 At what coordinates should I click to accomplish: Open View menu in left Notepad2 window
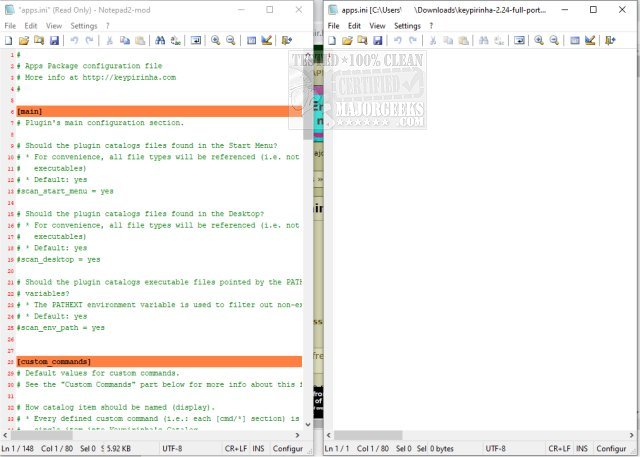[x=53, y=26]
